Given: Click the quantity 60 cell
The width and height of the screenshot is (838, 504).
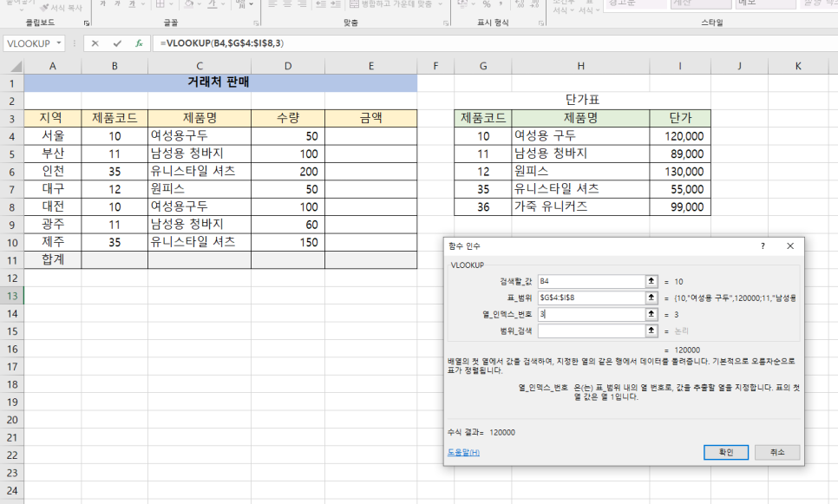Looking at the screenshot, I should click(x=288, y=225).
